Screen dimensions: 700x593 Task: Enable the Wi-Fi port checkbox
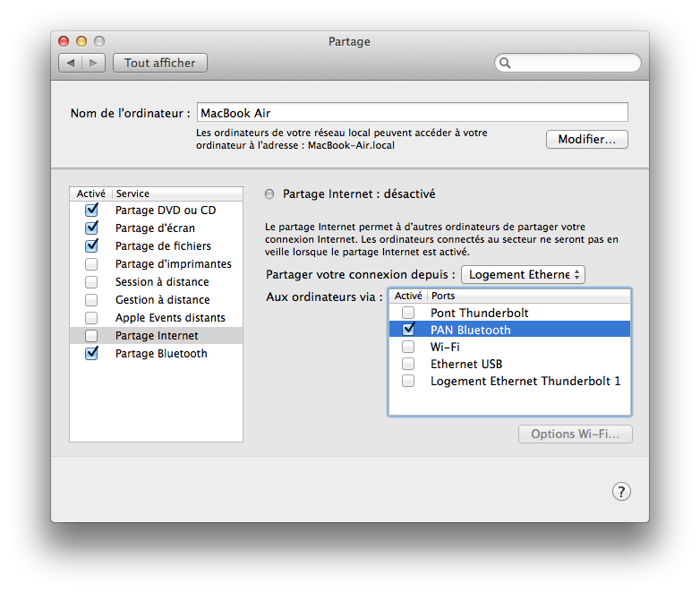pyautogui.click(x=408, y=347)
